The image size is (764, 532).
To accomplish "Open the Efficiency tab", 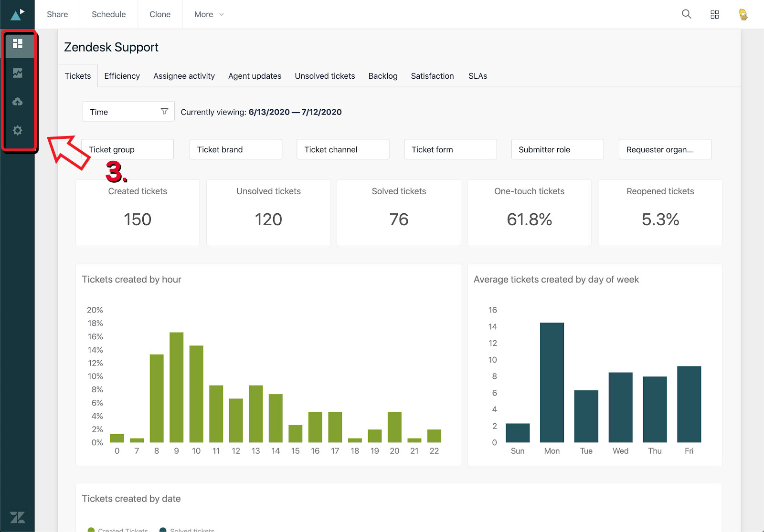I will coord(122,76).
